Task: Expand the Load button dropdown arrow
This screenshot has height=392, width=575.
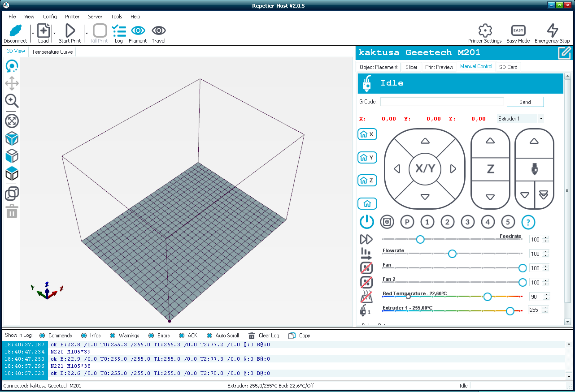Action: (x=54, y=33)
